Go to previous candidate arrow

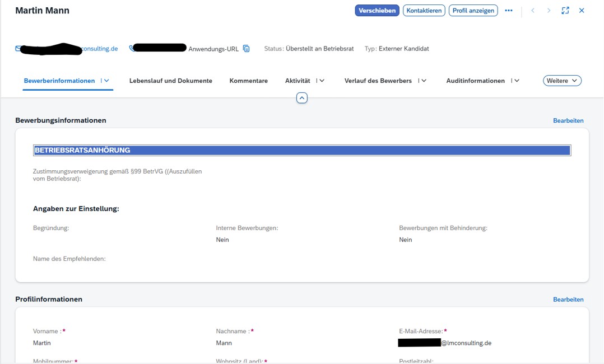click(533, 11)
